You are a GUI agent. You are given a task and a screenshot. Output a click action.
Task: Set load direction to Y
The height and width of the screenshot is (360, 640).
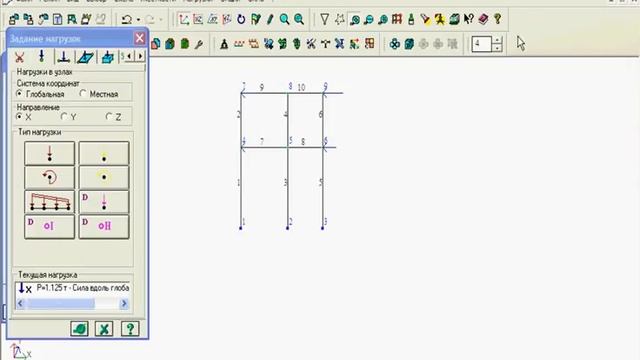pos(68,117)
